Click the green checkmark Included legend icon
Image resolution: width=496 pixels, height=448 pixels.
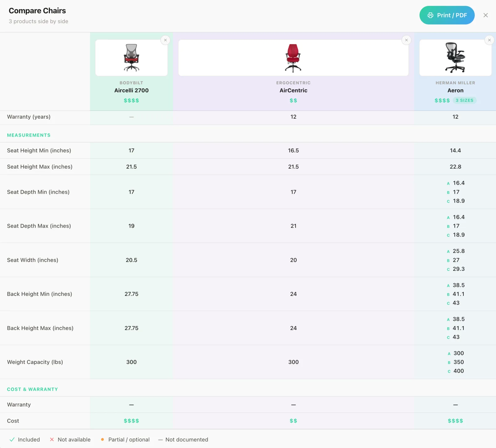tap(12, 439)
